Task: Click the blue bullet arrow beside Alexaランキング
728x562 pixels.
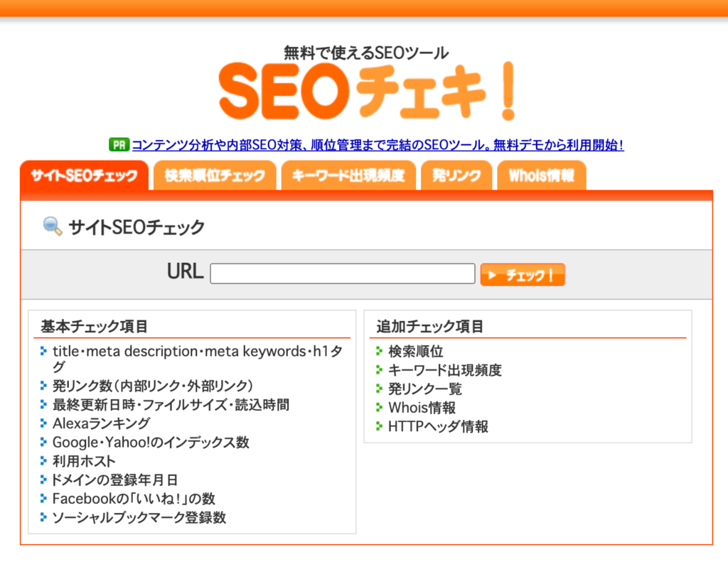Action: pyautogui.click(x=43, y=423)
